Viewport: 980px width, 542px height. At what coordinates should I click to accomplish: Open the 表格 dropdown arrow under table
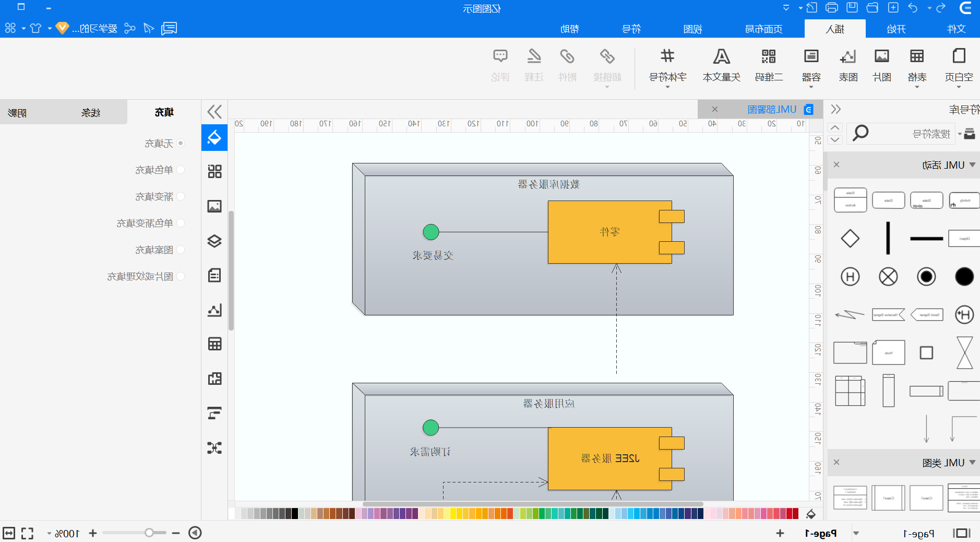pyautogui.click(x=917, y=87)
